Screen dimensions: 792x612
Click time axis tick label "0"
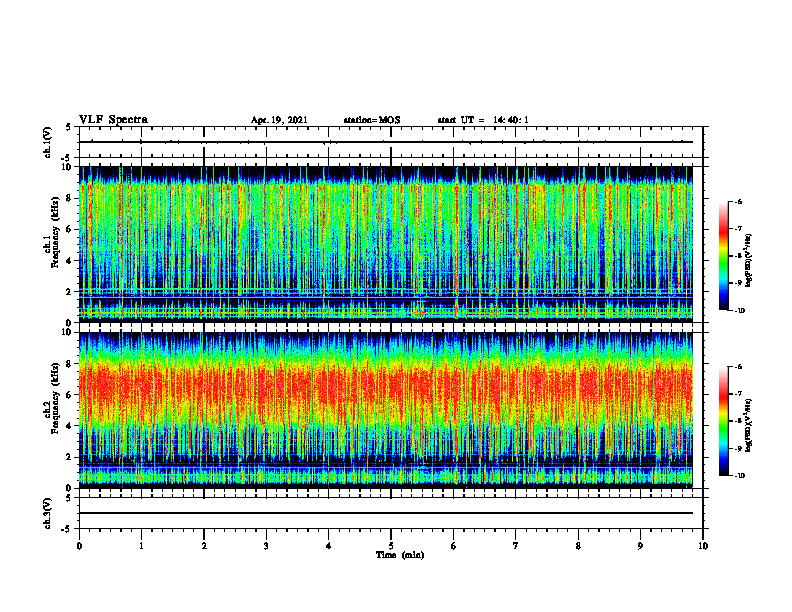(x=79, y=546)
